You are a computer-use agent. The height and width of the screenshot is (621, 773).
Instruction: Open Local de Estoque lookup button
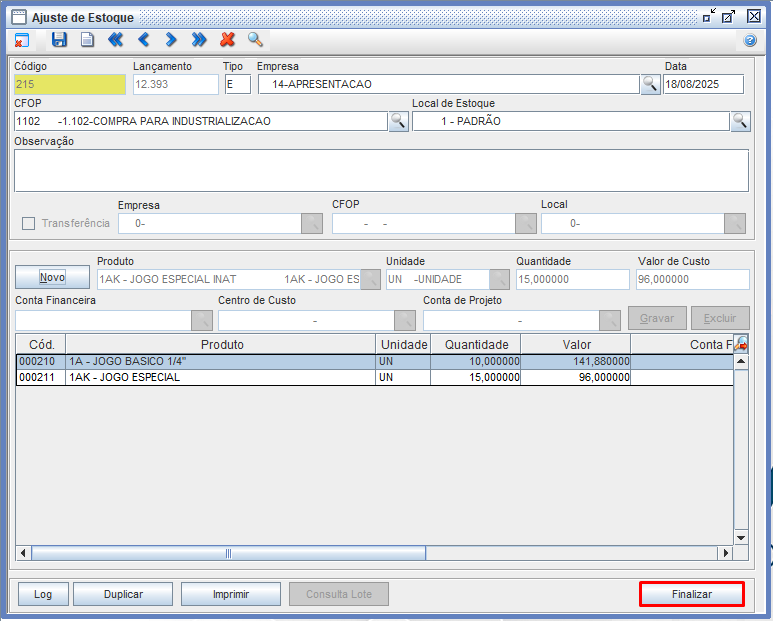[740, 121]
